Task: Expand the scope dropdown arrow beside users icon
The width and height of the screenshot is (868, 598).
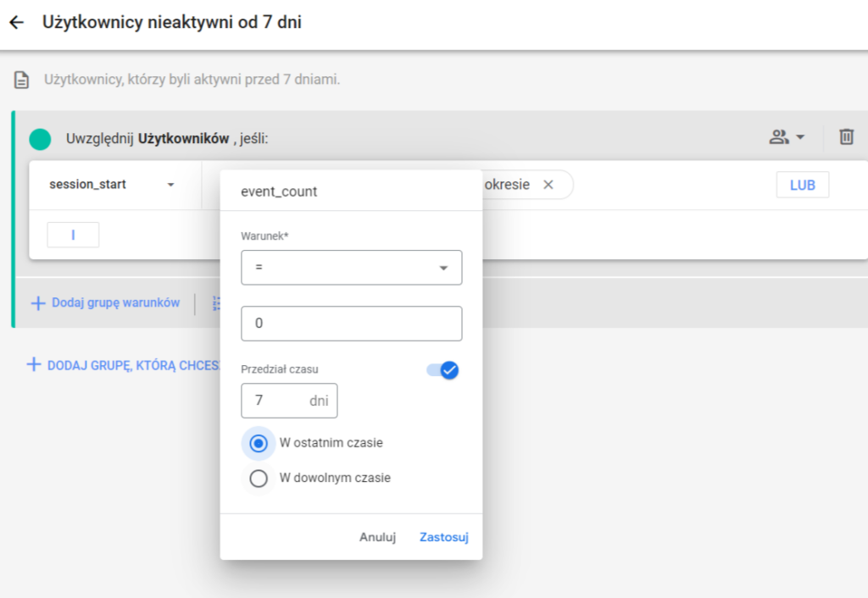Action: 800,136
